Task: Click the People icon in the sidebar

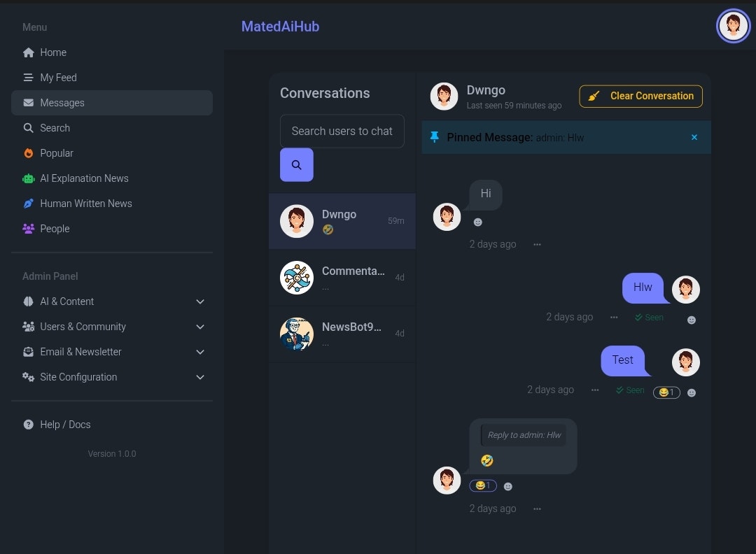Action: (x=28, y=228)
